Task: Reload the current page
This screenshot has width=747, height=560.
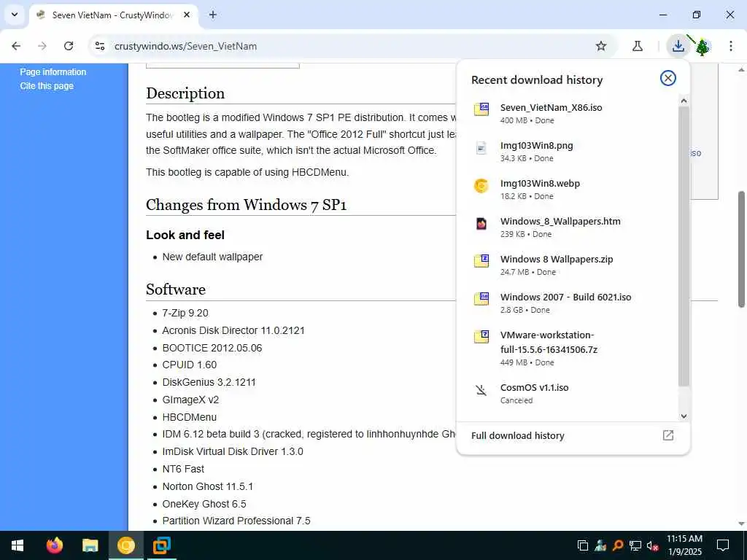Action: pyautogui.click(x=69, y=46)
